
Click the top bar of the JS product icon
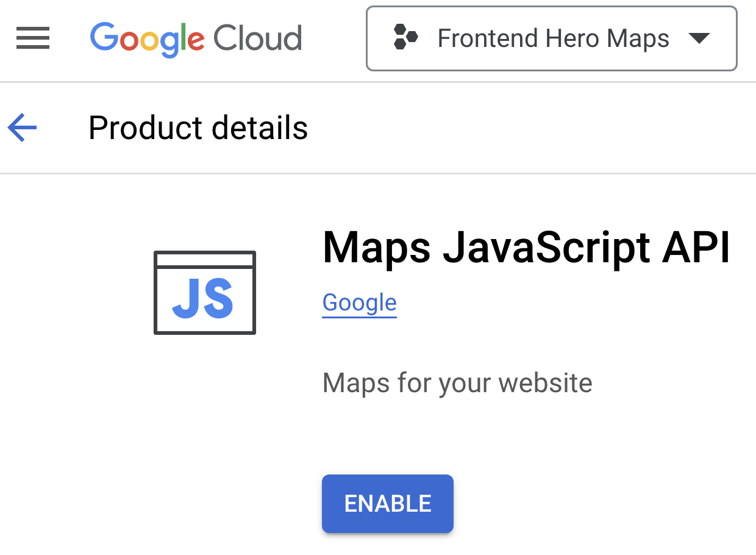pos(205,259)
